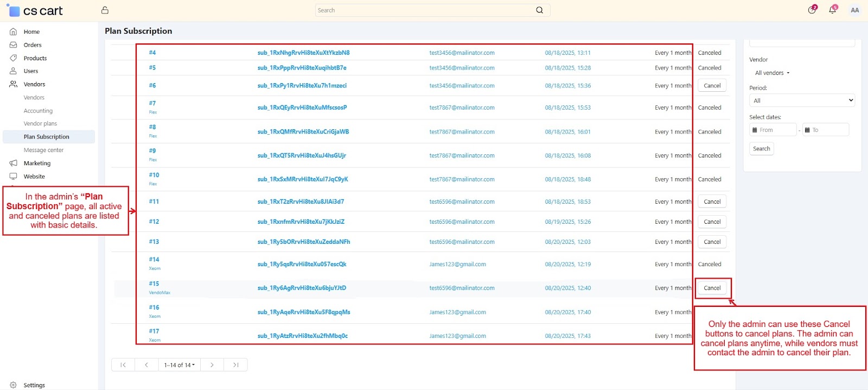Open subscription sub_1RxNhgRrvHi8teXuXtYkzbN8 link
This screenshot has height=390, width=868.
[x=303, y=53]
